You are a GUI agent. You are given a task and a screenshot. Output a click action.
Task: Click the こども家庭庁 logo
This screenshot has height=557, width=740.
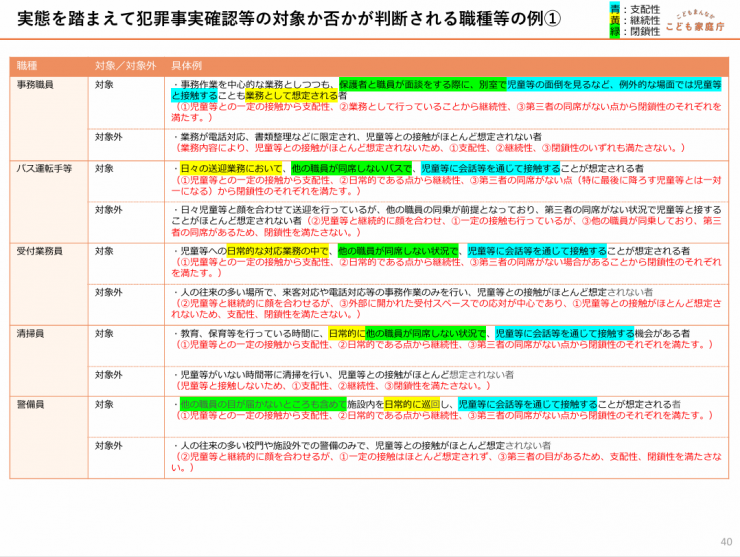pos(695,21)
